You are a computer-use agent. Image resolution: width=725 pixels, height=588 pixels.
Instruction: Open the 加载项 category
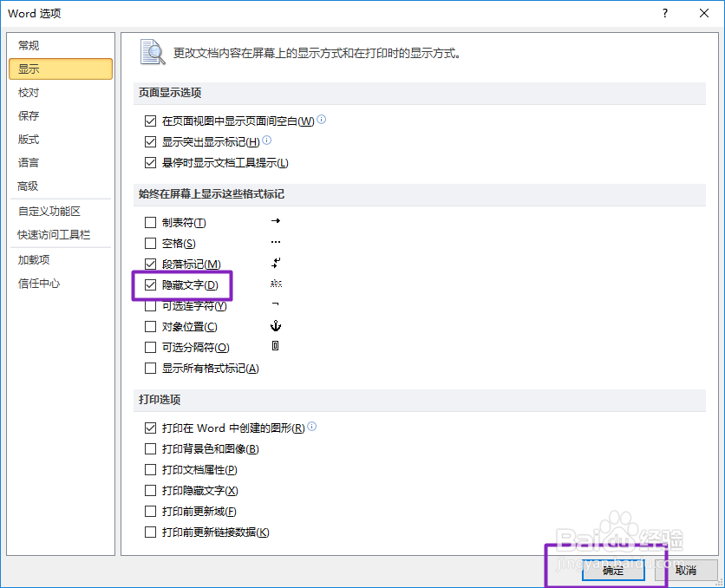(x=61, y=260)
